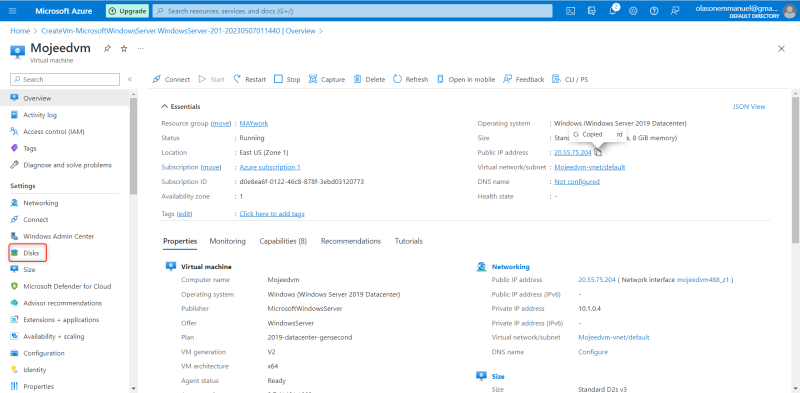The height and width of the screenshot is (393, 800).
Task: Open Overview in the left menu
Action: pos(65,98)
